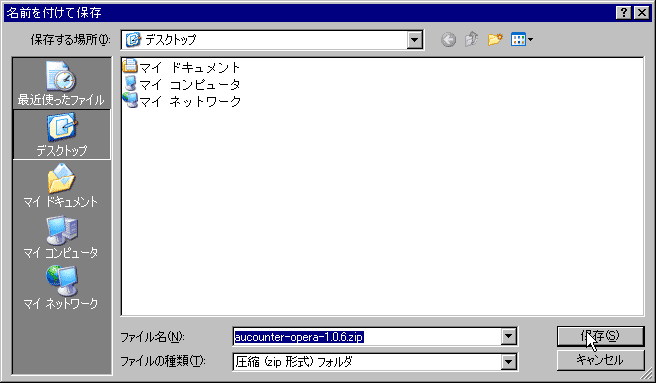656x383 pixels.
Task: Select マイ ネットワーク in file list
Action: [x=182, y=101]
